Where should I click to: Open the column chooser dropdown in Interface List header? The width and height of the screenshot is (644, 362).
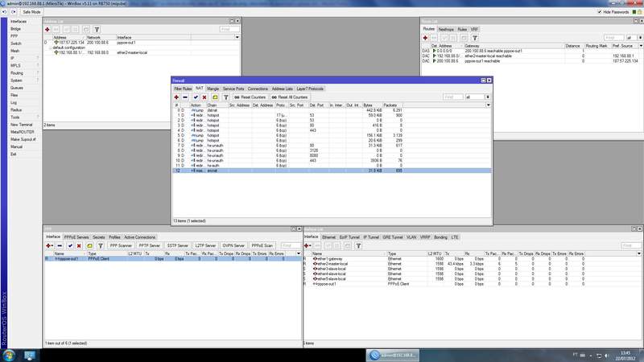[639, 253]
